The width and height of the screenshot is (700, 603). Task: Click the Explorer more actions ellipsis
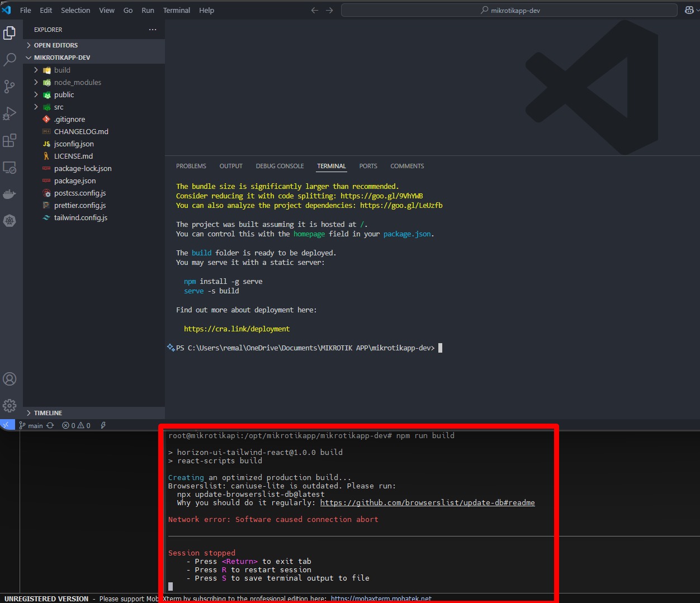pyautogui.click(x=153, y=30)
